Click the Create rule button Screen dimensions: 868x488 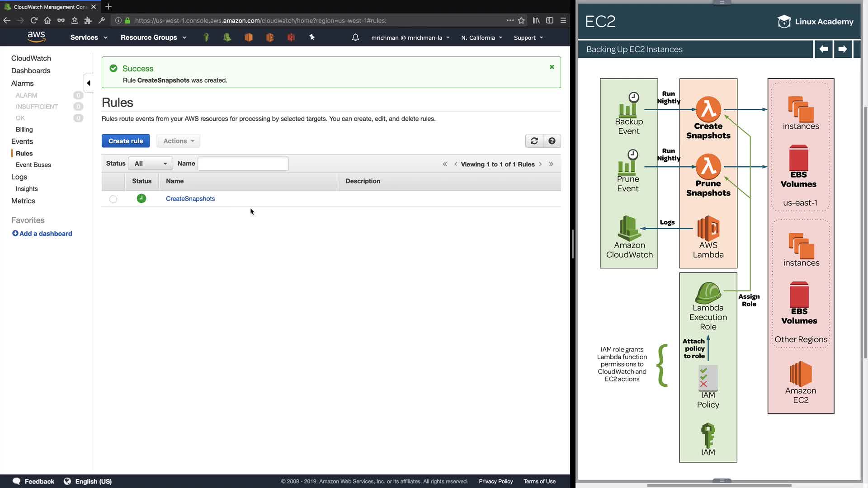pos(125,141)
